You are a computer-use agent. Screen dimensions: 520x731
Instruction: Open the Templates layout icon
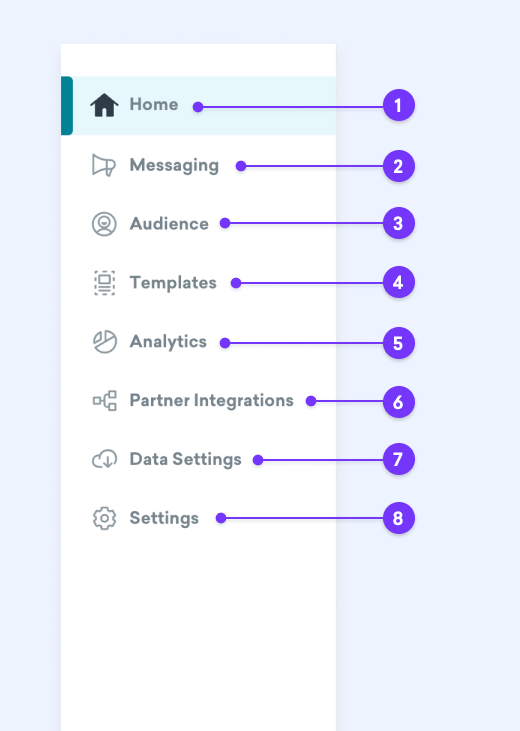coord(104,283)
